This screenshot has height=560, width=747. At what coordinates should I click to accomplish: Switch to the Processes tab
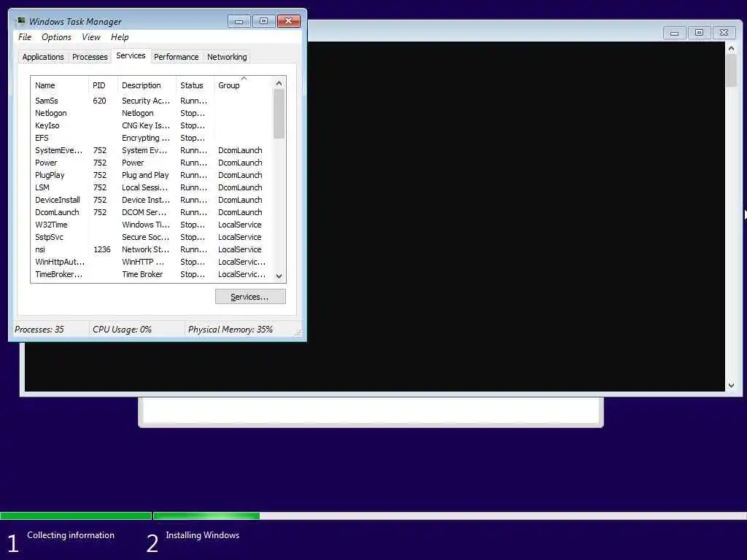(90, 57)
